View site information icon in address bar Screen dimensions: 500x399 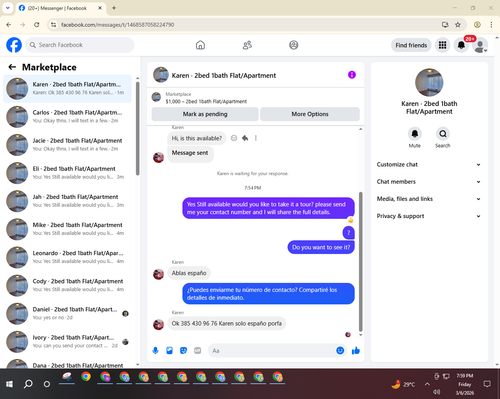point(53,25)
